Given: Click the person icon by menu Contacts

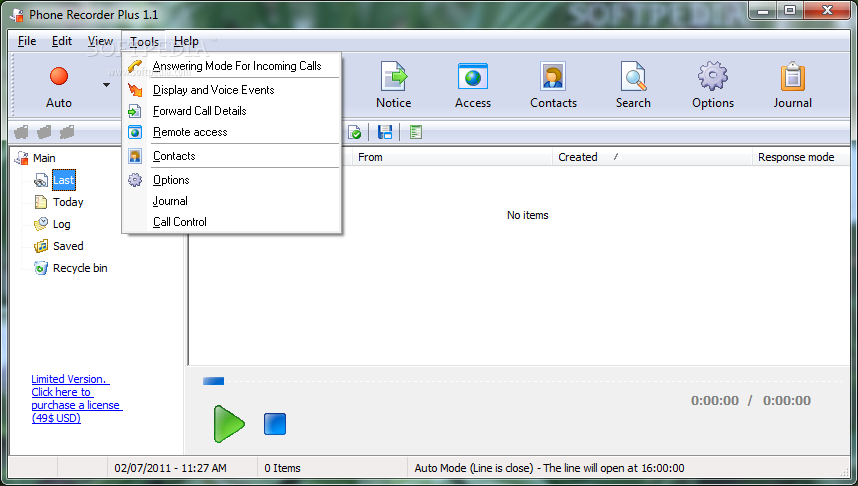Looking at the screenshot, I should 135,156.
